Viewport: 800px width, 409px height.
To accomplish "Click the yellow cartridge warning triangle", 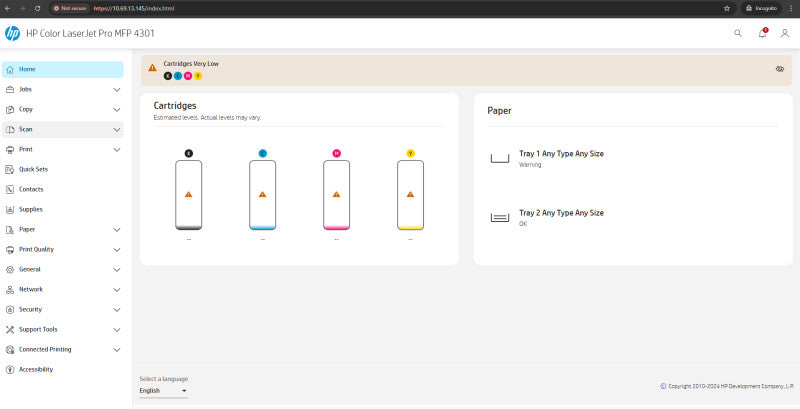I will [410, 194].
